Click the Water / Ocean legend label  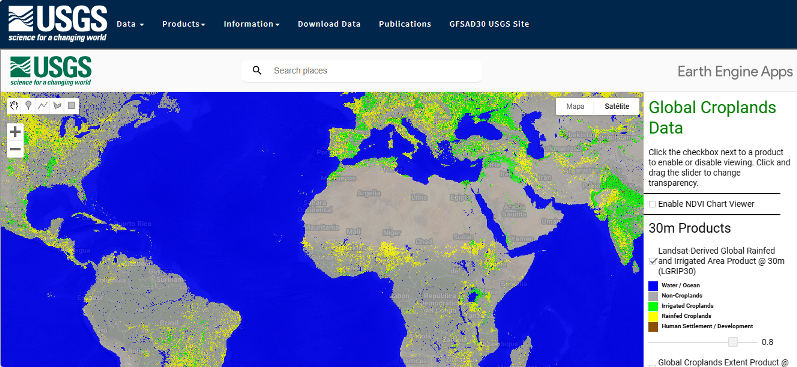click(x=681, y=286)
